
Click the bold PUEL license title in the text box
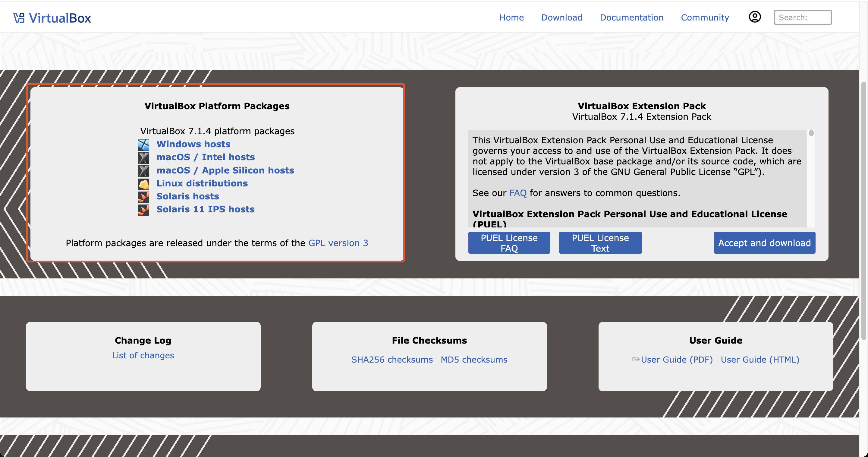click(x=630, y=219)
